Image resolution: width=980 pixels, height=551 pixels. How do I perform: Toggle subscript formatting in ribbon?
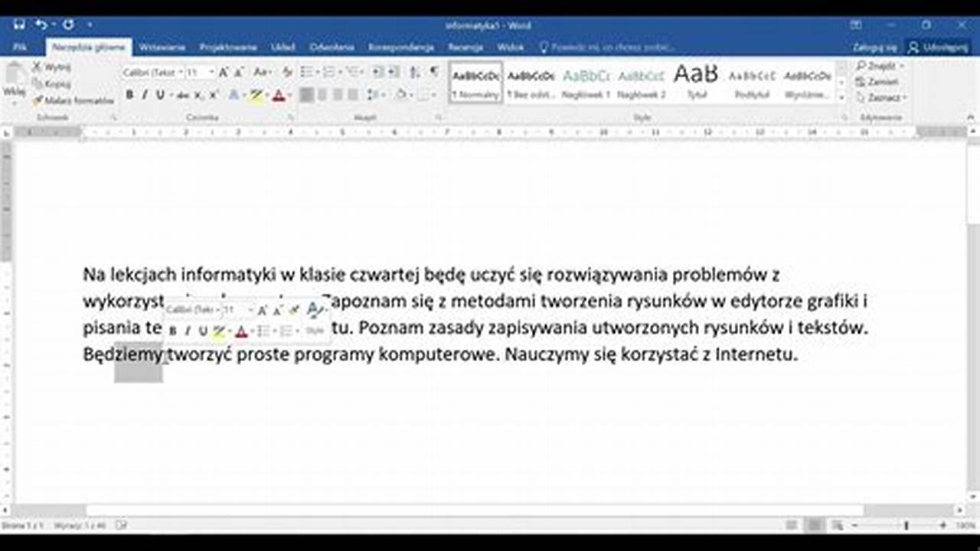[x=198, y=95]
